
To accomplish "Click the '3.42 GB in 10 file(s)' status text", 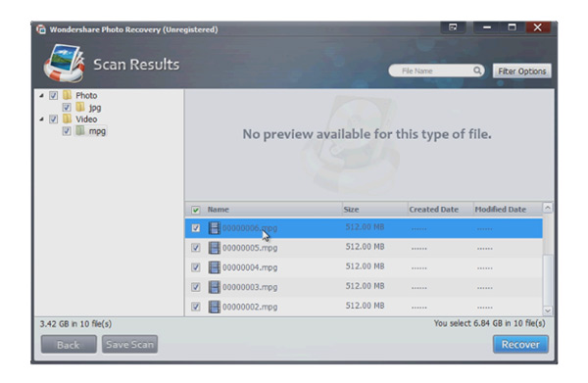I will tap(75, 323).
